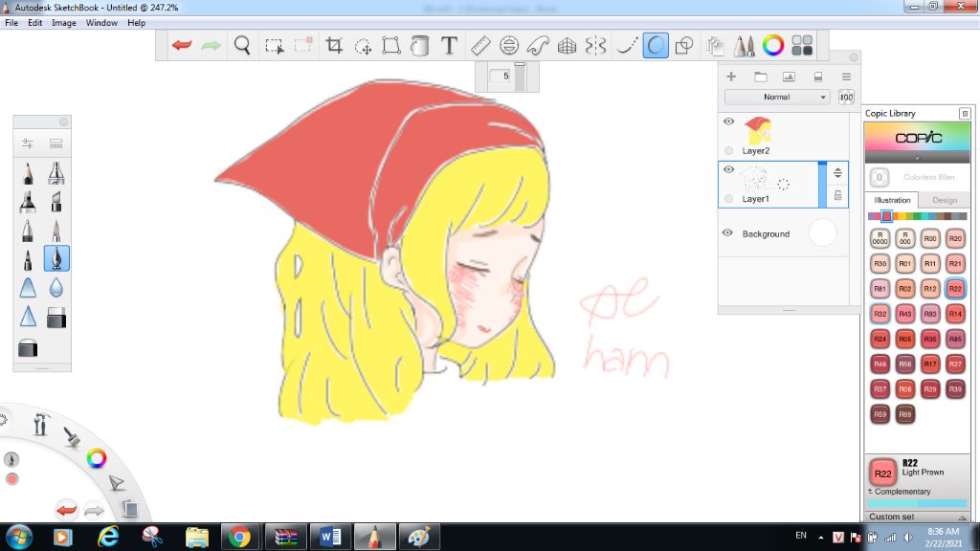
Task: Click the color wheel in the corner lagoon
Action: click(x=97, y=458)
